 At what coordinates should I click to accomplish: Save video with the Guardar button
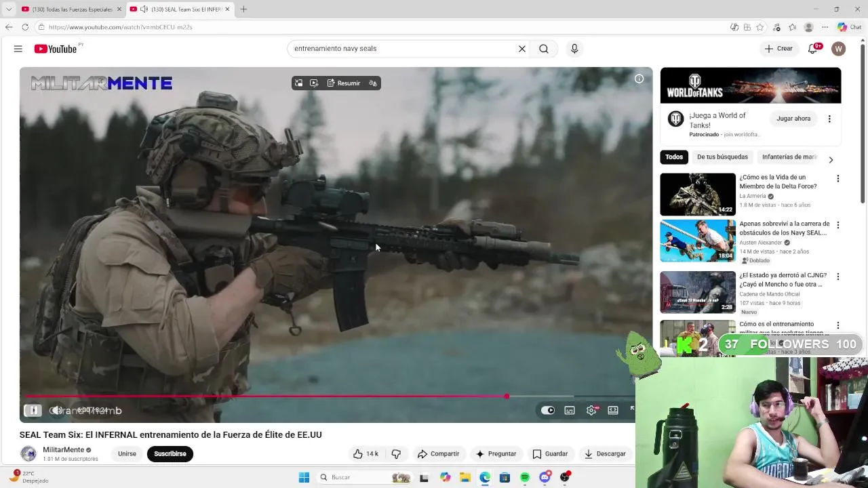tap(550, 454)
